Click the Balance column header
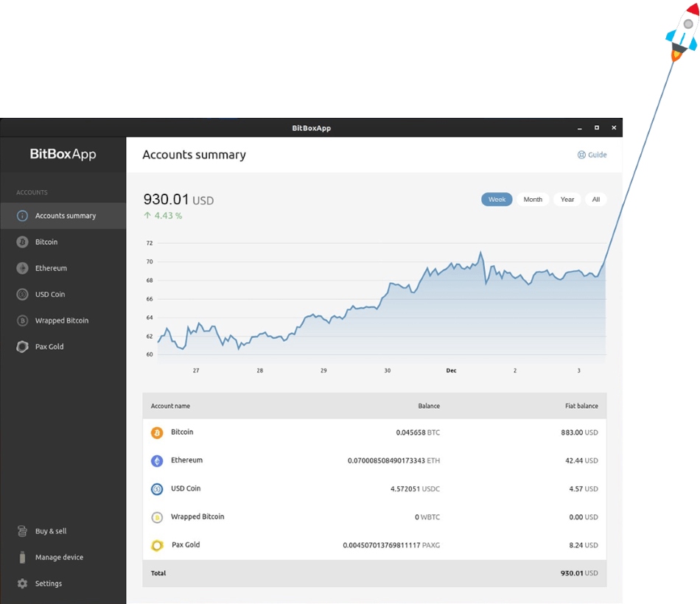Screen dimensions: 700x604 pos(429,406)
